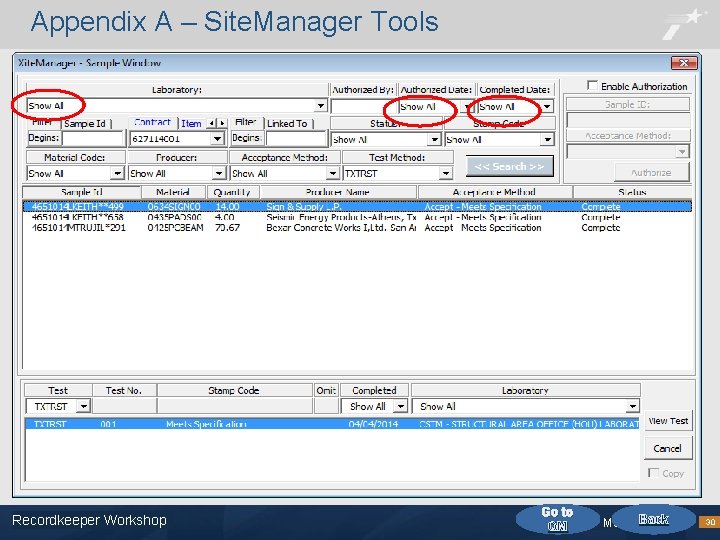Expand the Contract 627114001 dropdown
The image size is (720, 540).
coord(217,139)
